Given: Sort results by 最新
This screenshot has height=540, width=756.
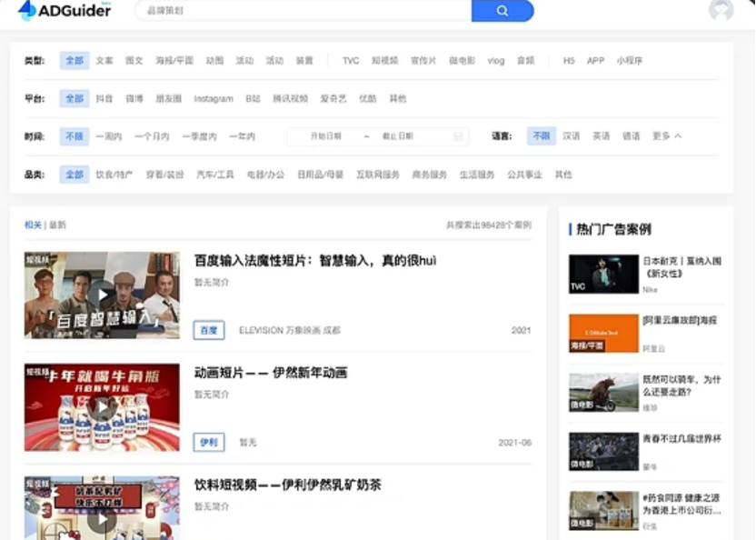Looking at the screenshot, I should [57, 225].
